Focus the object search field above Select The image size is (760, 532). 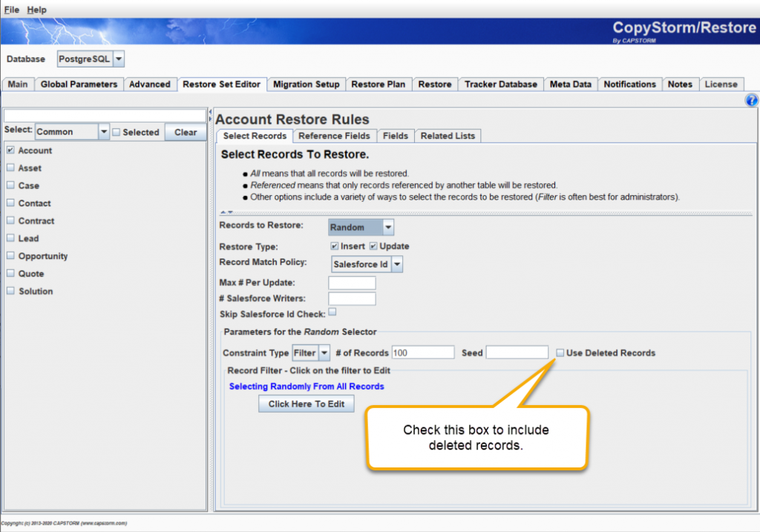[x=105, y=116]
